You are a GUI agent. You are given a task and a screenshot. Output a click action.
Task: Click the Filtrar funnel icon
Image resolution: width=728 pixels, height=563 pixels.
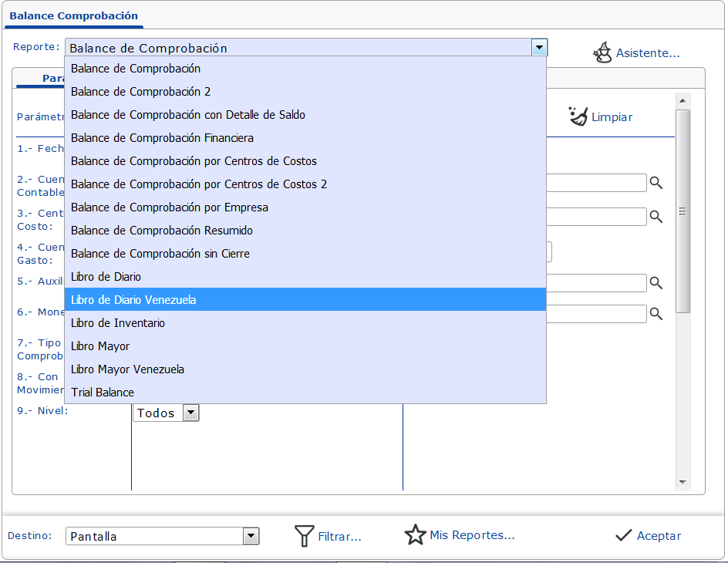(305, 536)
